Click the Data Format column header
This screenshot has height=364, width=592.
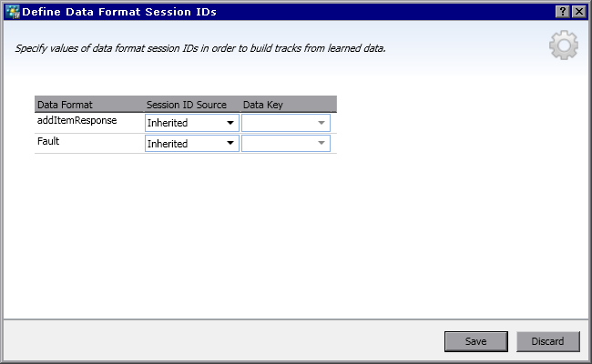coord(88,105)
